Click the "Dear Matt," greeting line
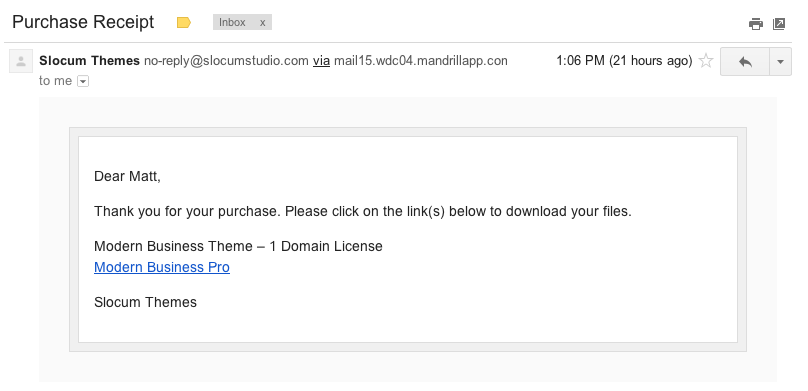The image size is (808, 391). 127,176
